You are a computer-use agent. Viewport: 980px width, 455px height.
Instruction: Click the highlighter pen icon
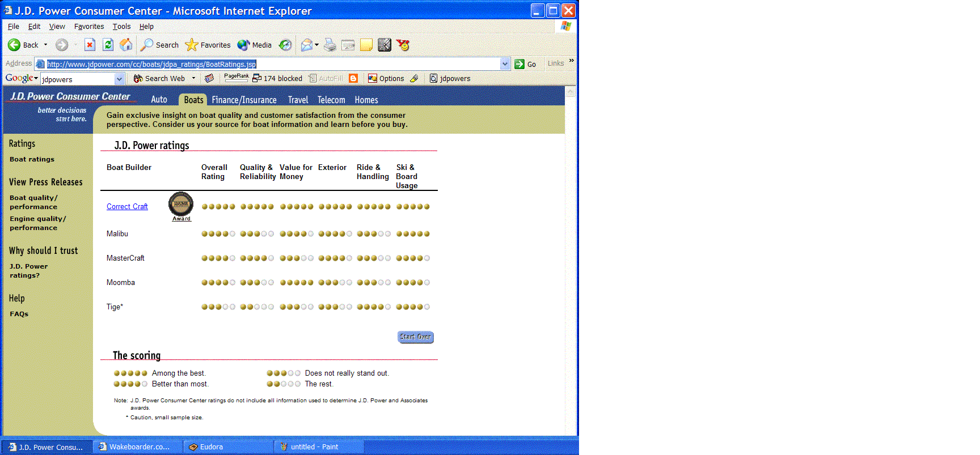(x=414, y=78)
